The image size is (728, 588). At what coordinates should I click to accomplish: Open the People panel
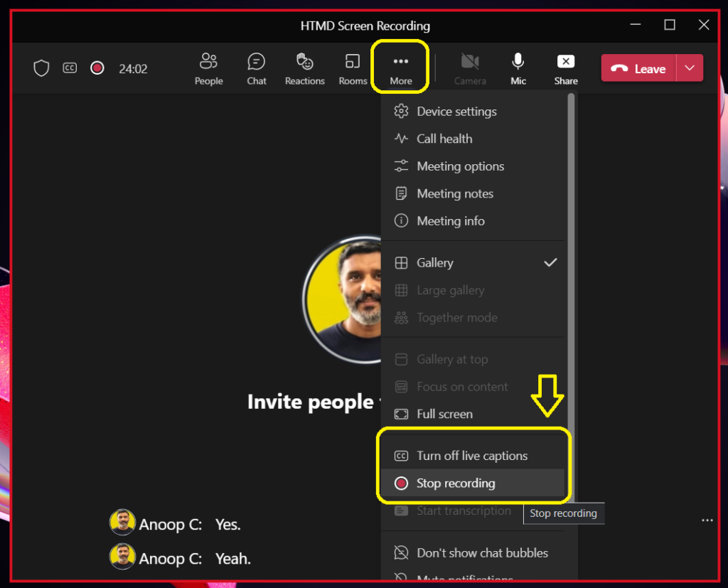point(208,68)
